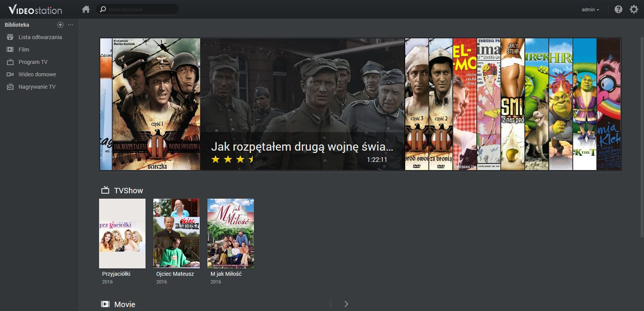
Task: Open the M jak Miłość poster thumbnail
Action: click(x=231, y=234)
